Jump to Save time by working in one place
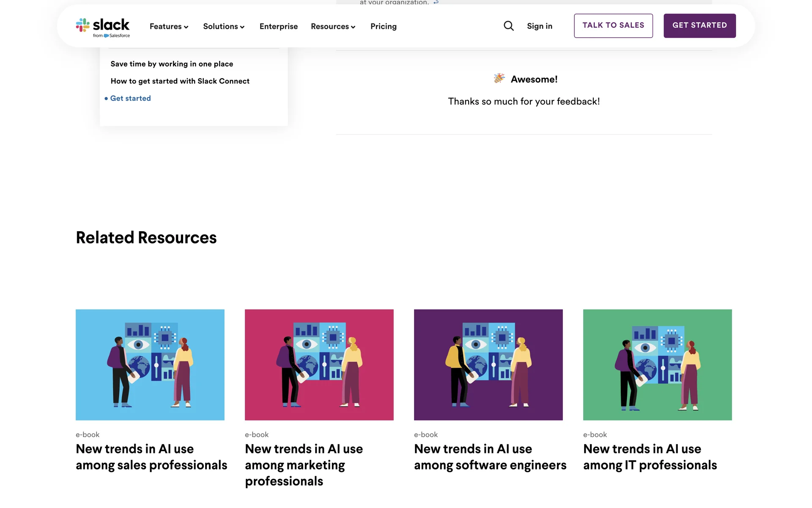Image resolution: width=812 pixels, height=508 pixels. tap(172, 64)
